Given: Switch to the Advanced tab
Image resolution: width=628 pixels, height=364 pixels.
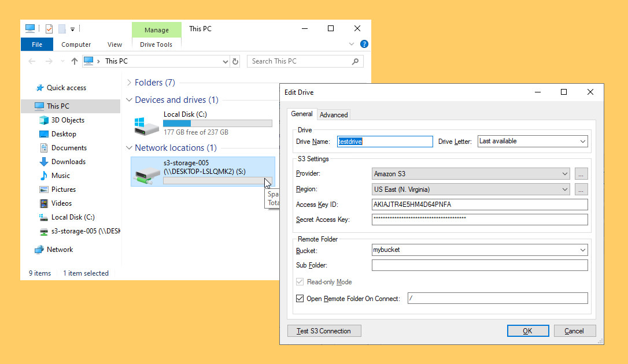Looking at the screenshot, I should [x=334, y=115].
